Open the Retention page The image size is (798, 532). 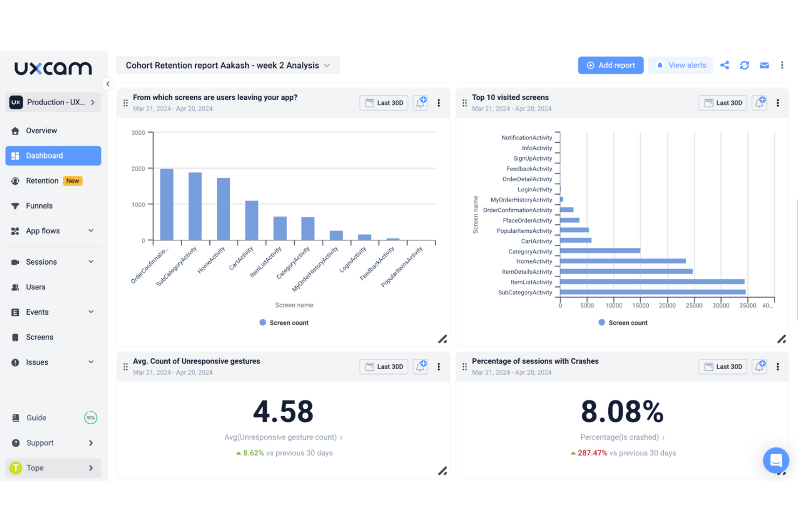pos(42,181)
